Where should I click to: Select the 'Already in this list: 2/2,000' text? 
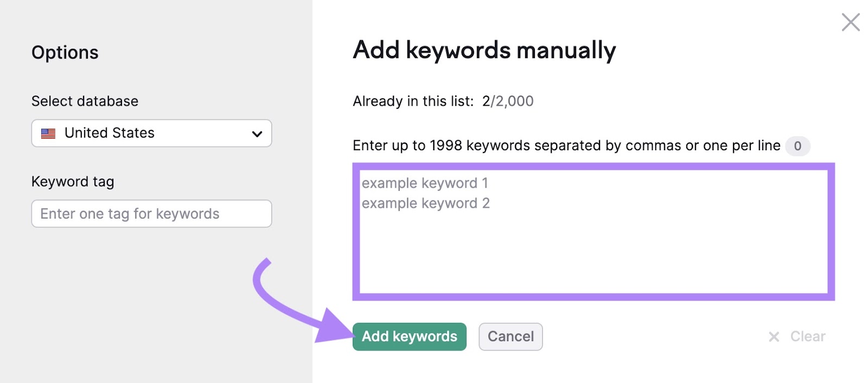coord(443,101)
